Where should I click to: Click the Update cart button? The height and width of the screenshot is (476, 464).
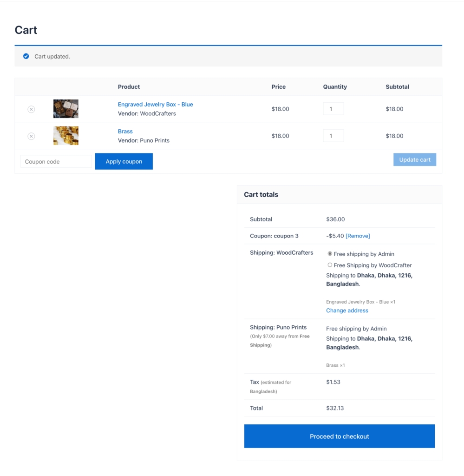click(x=414, y=159)
